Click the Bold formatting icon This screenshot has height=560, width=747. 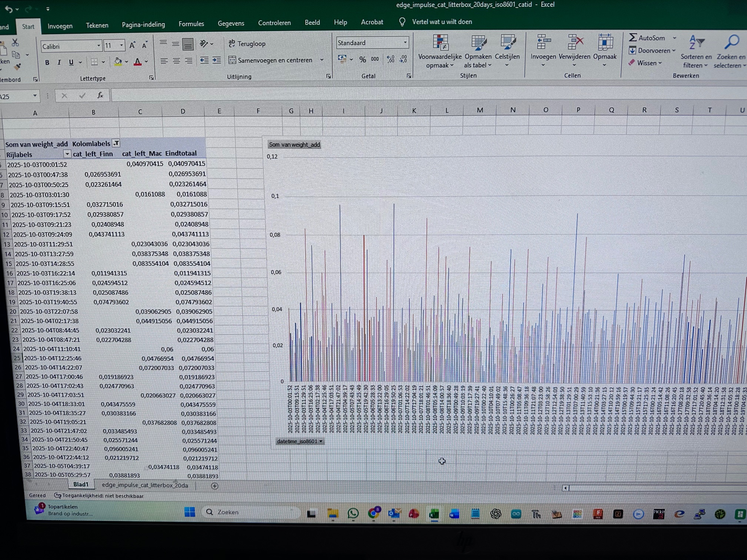47,62
